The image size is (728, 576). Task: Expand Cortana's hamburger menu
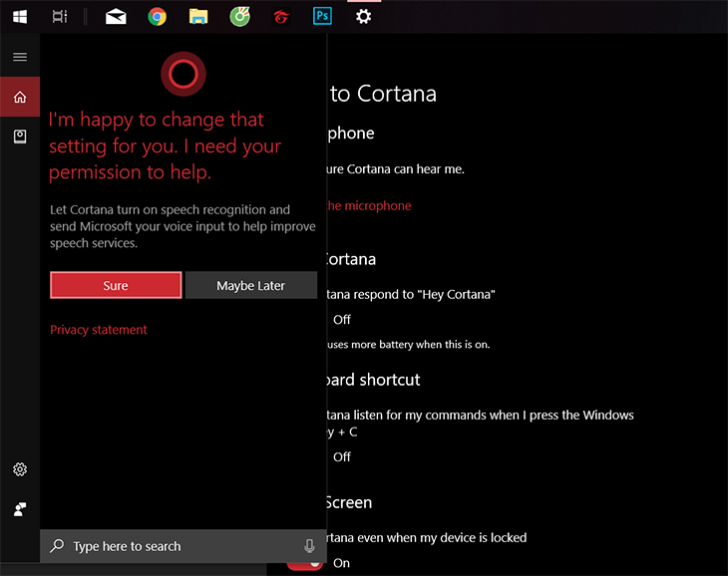pyautogui.click(x=20, y=57)
